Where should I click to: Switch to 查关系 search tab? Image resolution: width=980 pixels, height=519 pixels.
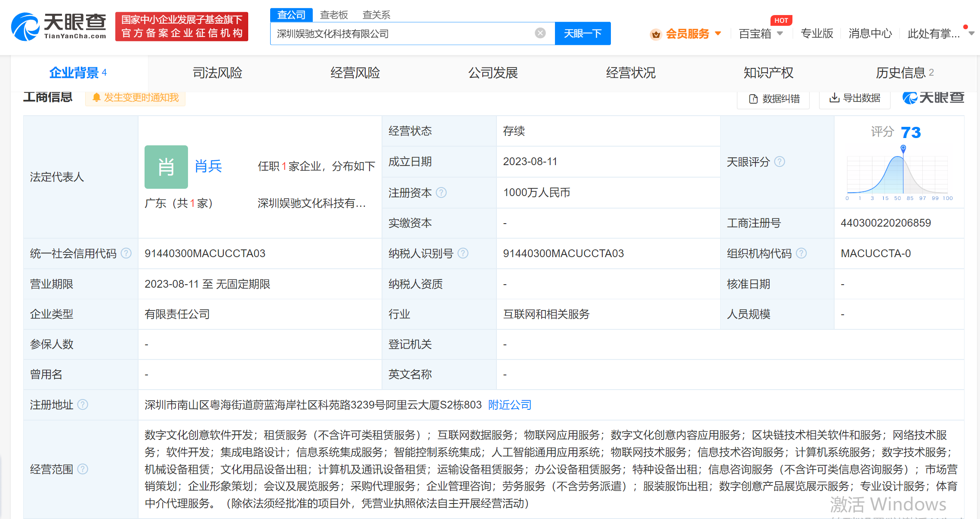(376, 15)
